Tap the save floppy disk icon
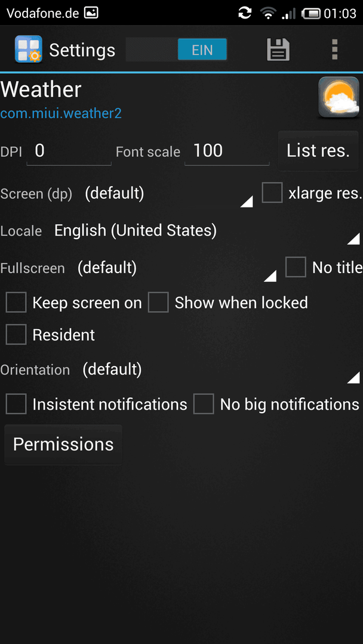 pos(278,49)
